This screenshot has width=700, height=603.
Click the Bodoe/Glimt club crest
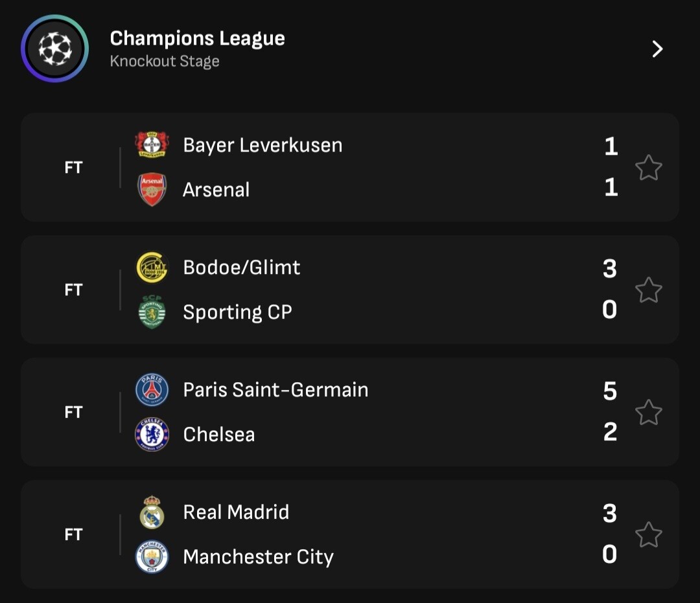[x=152, y=267]
